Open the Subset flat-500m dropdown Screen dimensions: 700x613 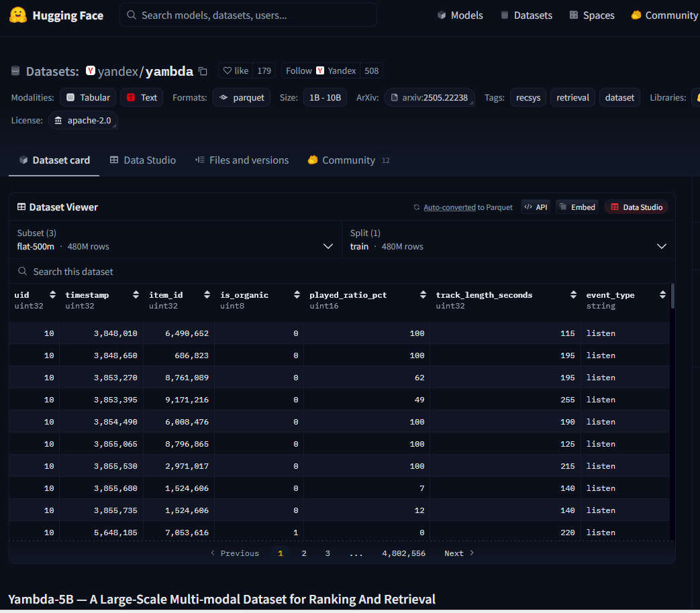click(x=175, y=240)
